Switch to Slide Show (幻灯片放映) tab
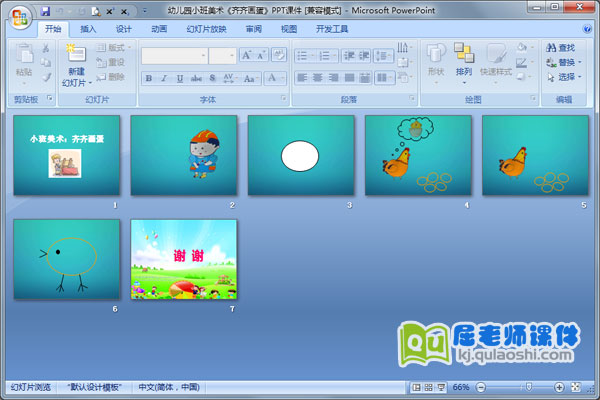The width and height of the screenshot is (600, 400). (x=207, y=29)
